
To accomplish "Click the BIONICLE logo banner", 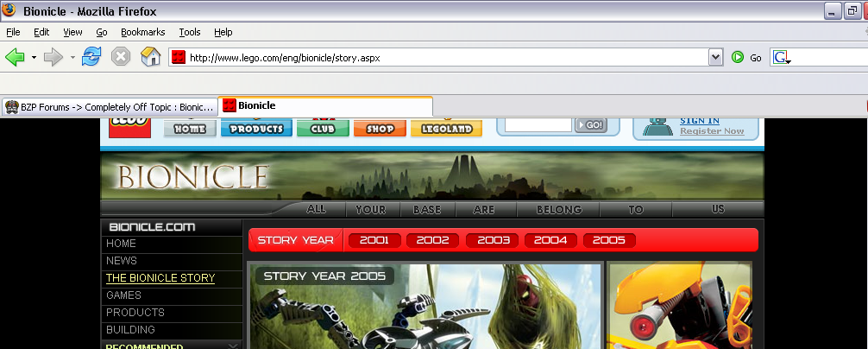I will pos(192,177).
